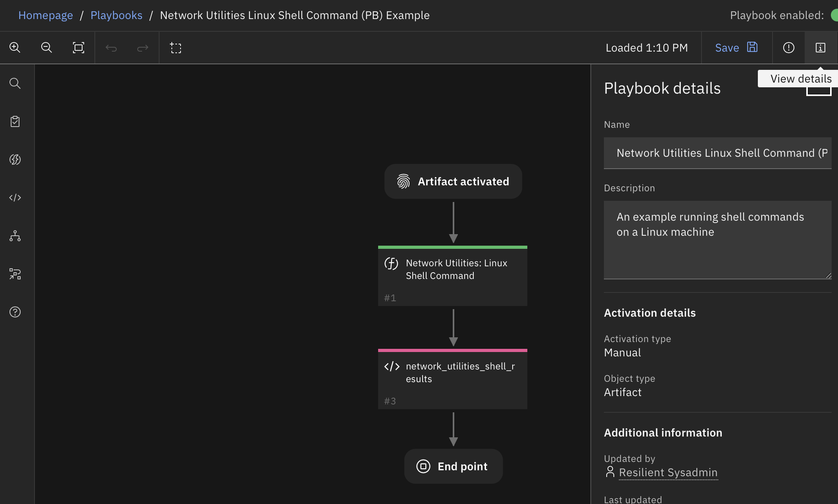The image size is (838, 504).
Task: Click the fit-to-screen/frame icon in toolbar
Action: coord(79,47)
